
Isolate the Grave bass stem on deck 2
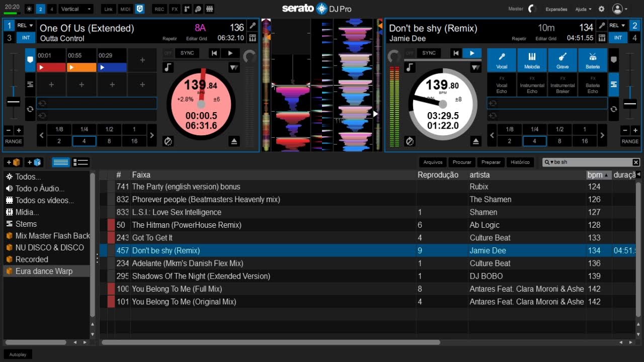[x=562, y=60]
